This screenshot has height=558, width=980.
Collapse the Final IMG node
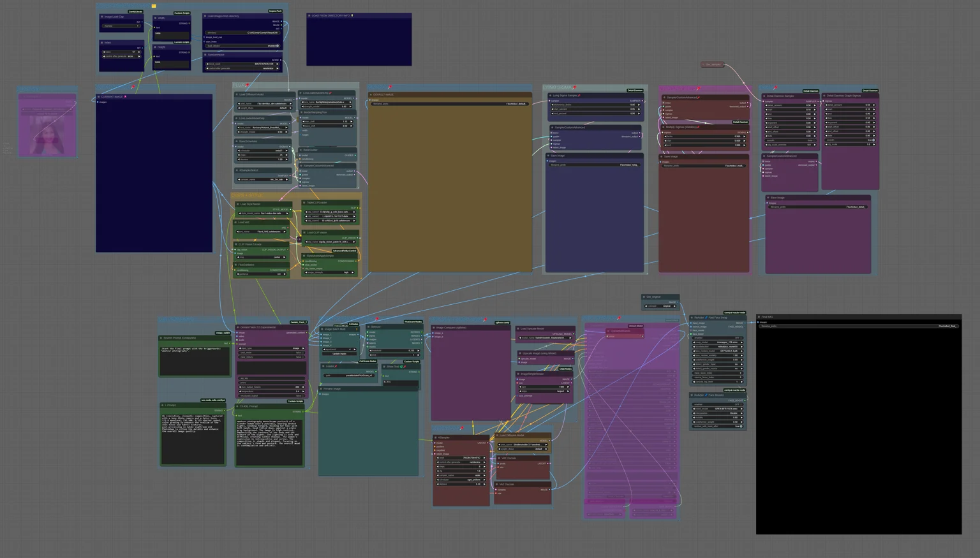(x=759, y=316)
